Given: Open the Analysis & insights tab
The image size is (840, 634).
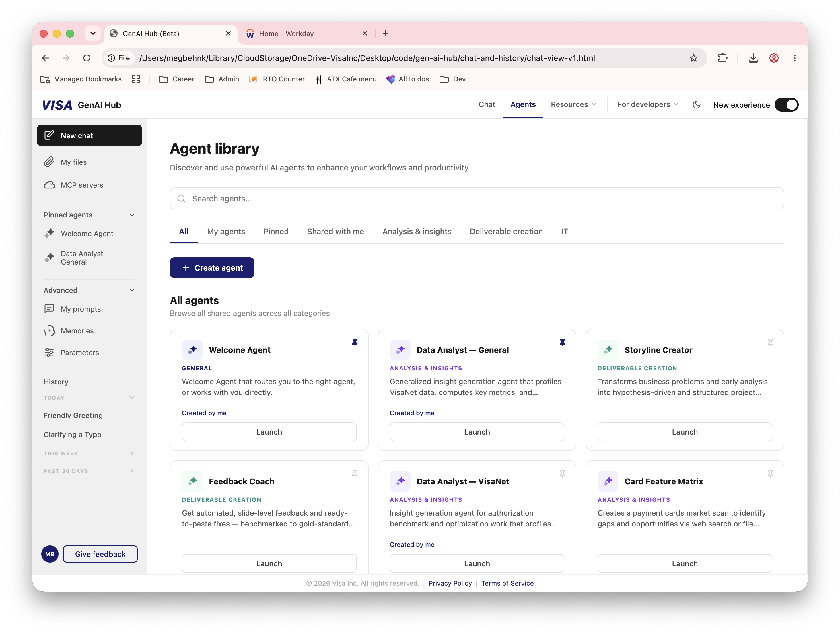Looking at the screenshot, I should [x=417, y=231].
